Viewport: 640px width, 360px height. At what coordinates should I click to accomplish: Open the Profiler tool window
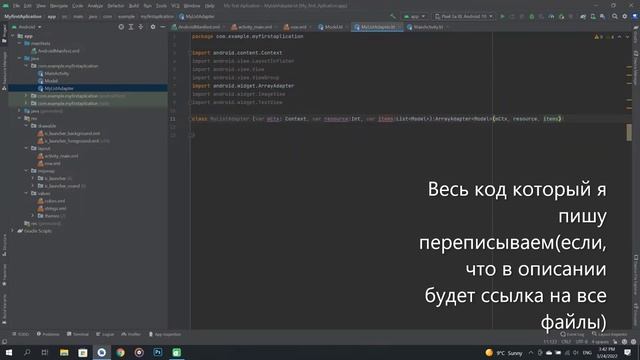pos(131,334)
